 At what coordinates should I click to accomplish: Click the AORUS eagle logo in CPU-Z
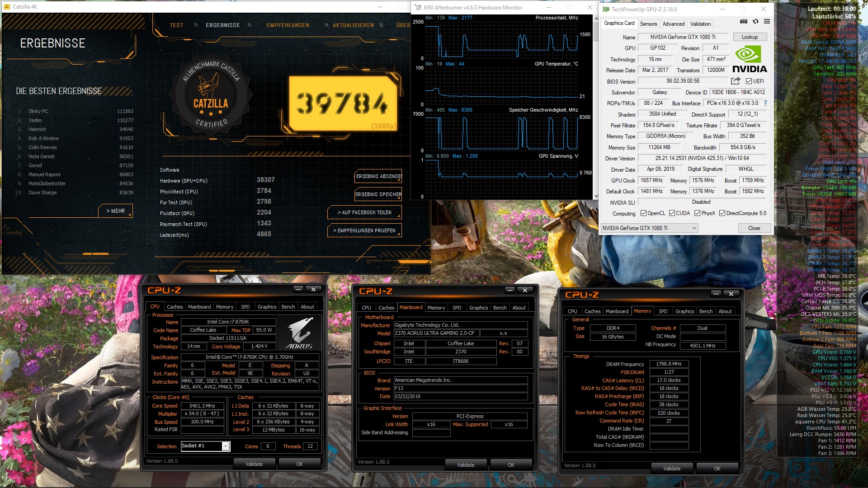coord(299,333)
